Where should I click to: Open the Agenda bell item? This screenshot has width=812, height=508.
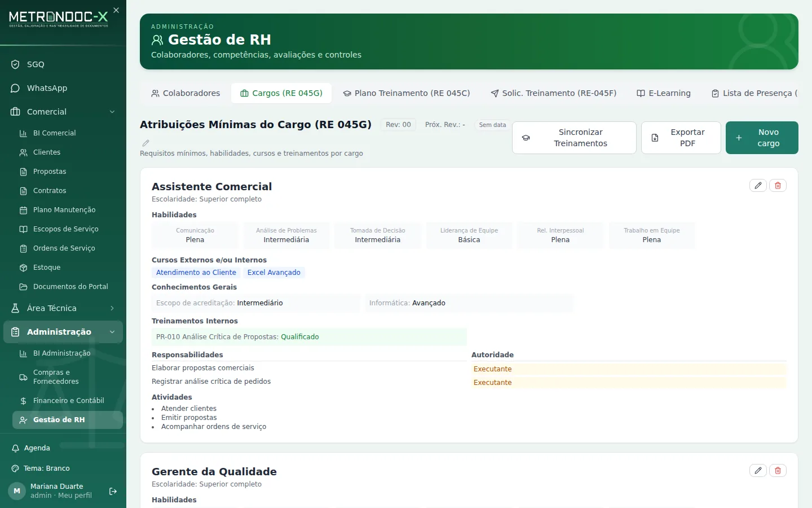pyautogui.click(x=63, y=448)
